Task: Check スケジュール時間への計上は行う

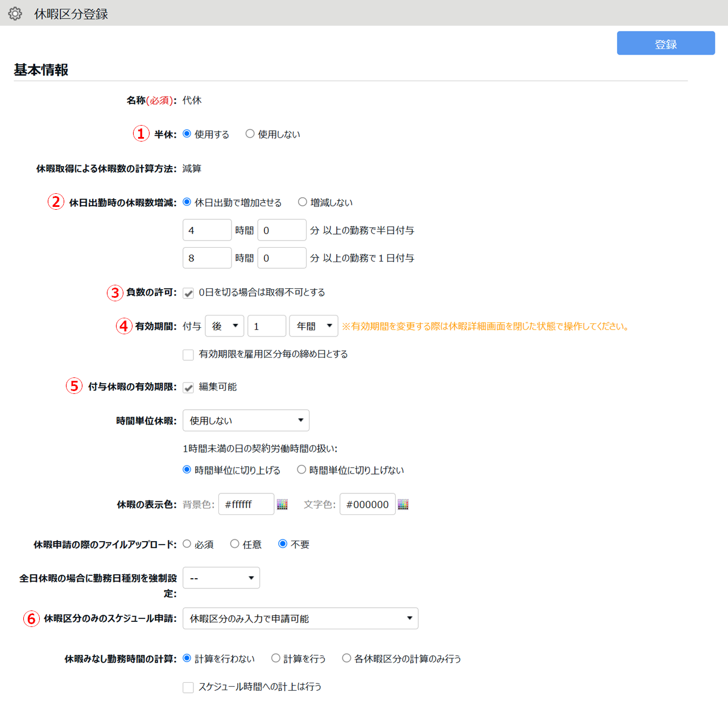Action: pos(188,688)
